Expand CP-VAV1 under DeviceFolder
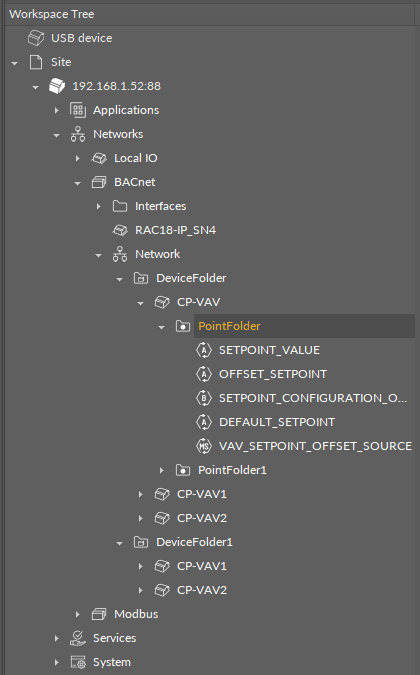420x675 pixels. (141, 494)
